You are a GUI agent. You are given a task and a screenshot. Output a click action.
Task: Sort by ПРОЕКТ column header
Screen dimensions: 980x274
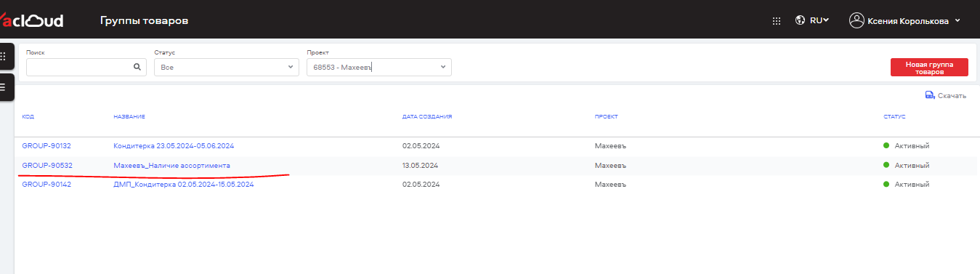click(606, 116)
